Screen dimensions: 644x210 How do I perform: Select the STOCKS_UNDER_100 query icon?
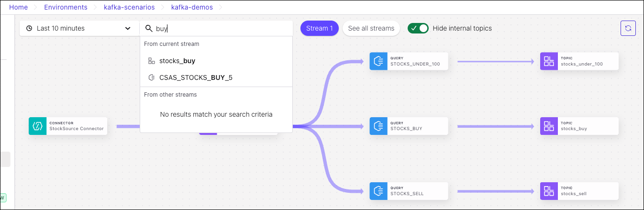pos(378,61)
